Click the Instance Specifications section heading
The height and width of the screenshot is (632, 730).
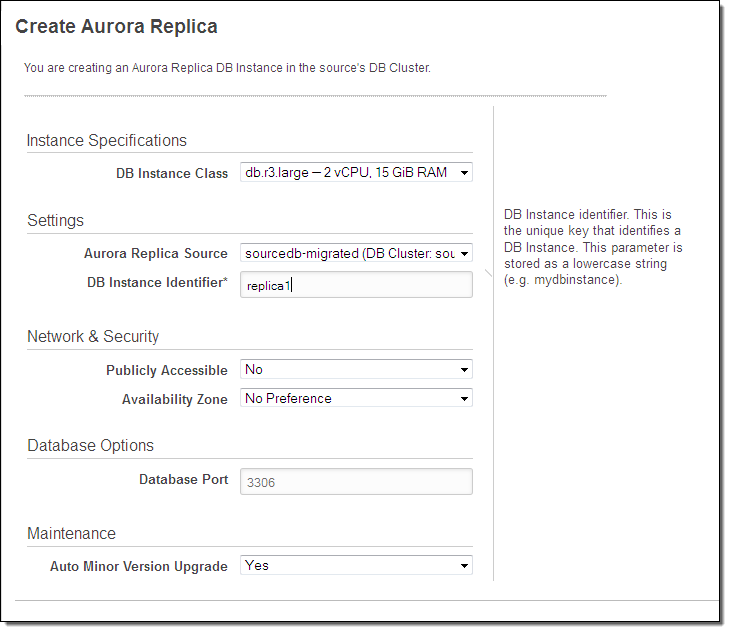(x=106, y=141)
